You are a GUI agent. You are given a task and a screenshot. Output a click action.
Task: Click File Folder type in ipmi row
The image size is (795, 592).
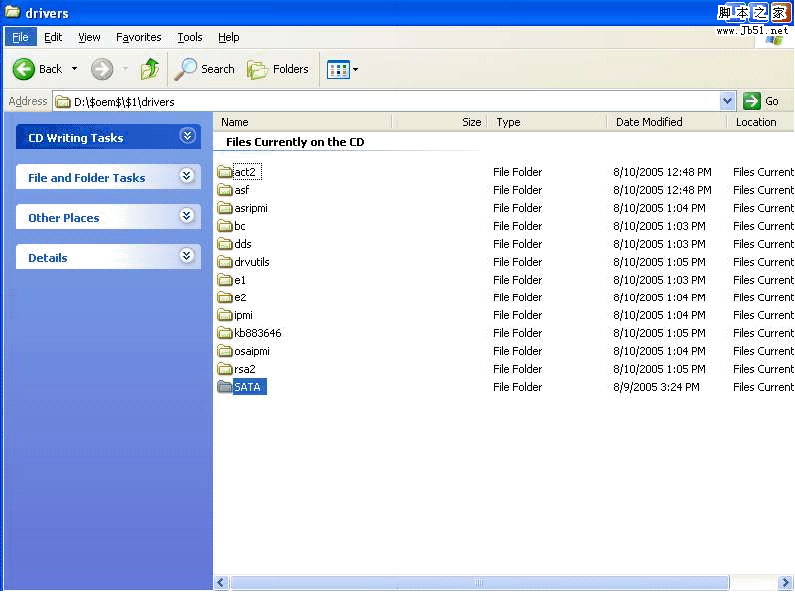click(517, 315)
